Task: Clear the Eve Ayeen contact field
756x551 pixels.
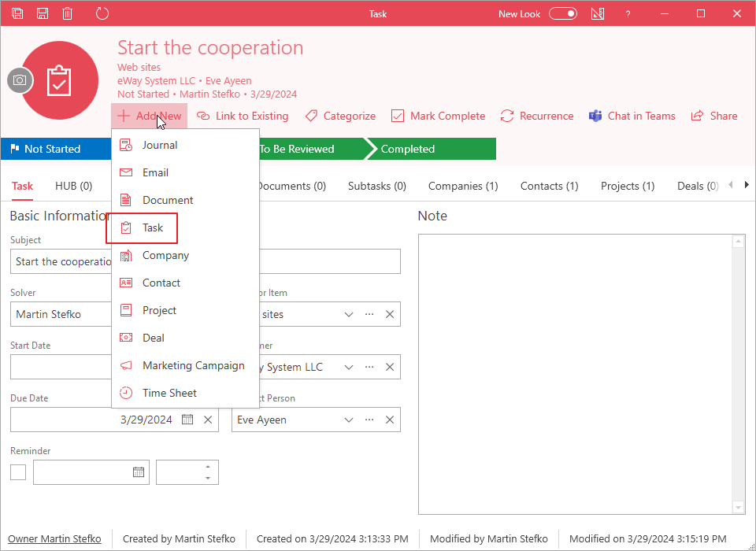Action: 390,420
